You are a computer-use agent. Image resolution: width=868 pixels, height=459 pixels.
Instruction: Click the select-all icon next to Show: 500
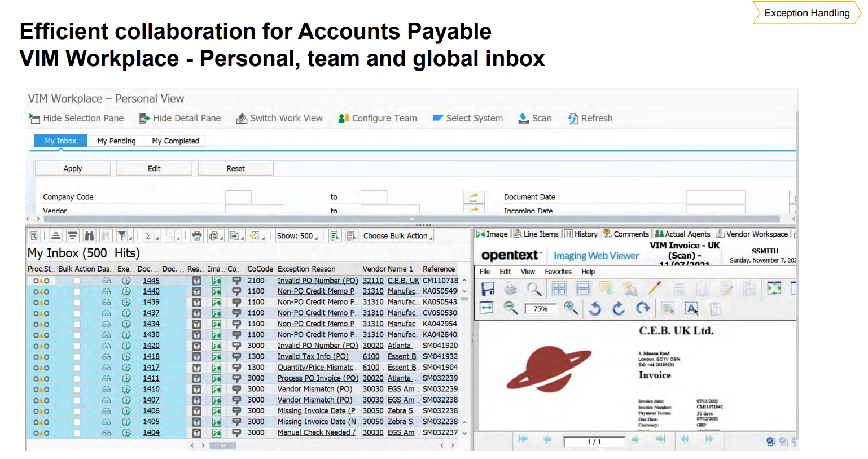coord(335,236)
